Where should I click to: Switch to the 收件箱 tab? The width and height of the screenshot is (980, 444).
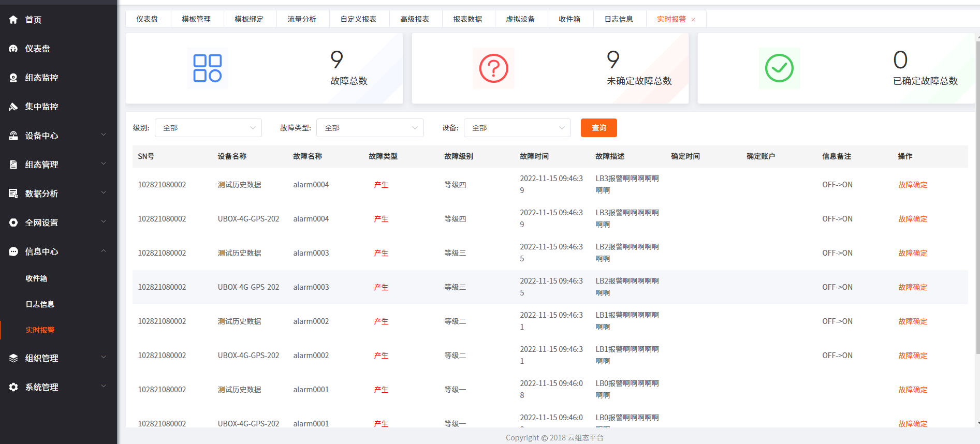tap(569, 19)
